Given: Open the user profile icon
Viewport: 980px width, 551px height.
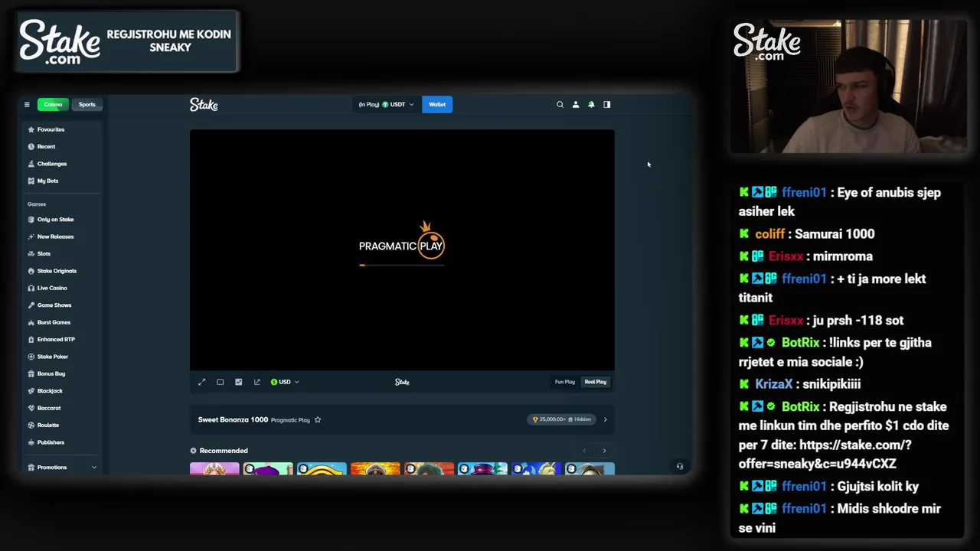Looking at the screenshot, I should tap(576, 105).
